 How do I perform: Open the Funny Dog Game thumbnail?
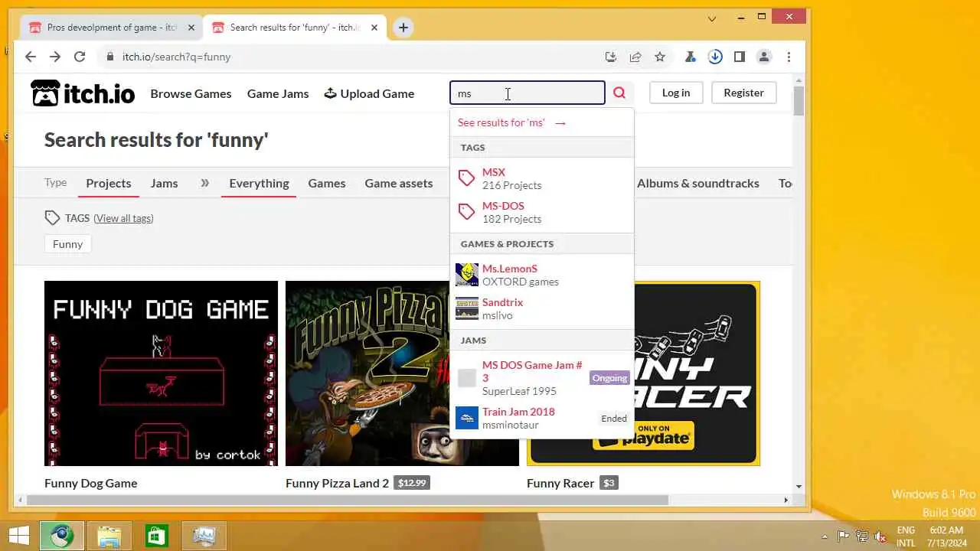pyautogui.click(x=161, y=373)
